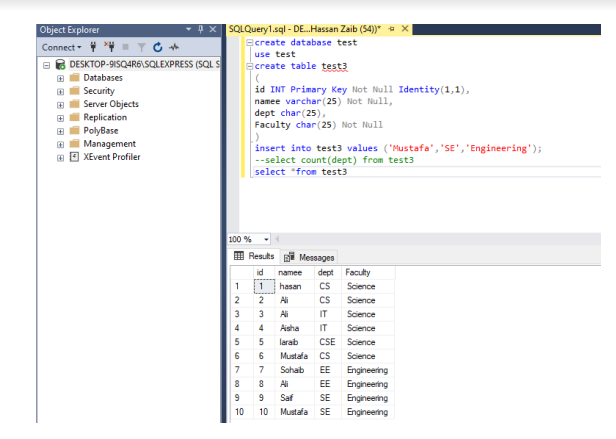This screenshot has width=616, height=439.
Task: Select the 'laraib' name cell
Action: [x=295, y=342]
